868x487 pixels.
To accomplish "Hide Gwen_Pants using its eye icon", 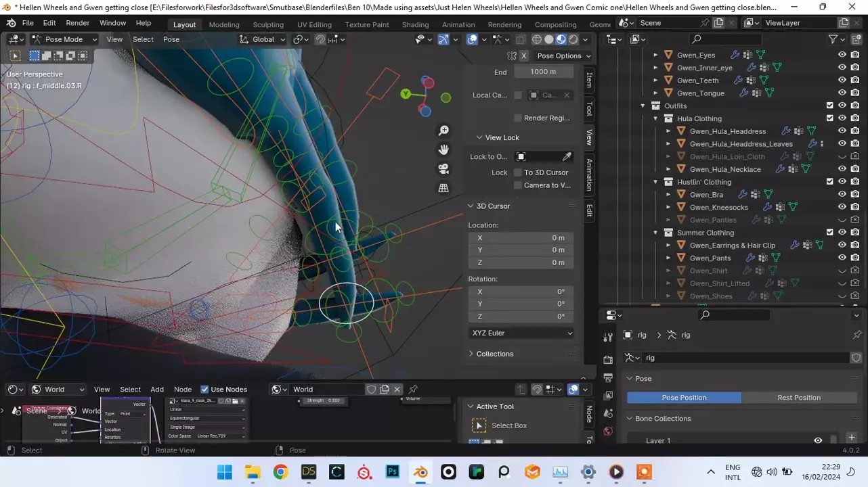I will (842, 258).
